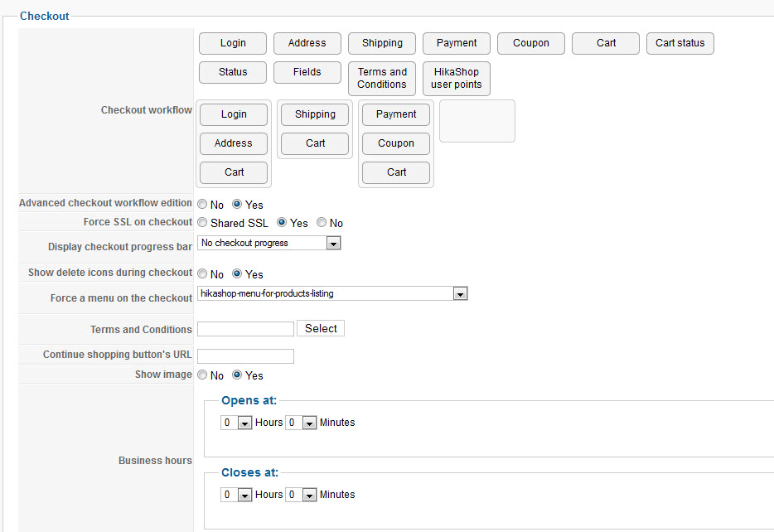
Task: Set Advanced checkout workflow edition to No
Action: [x=203, y=205]
